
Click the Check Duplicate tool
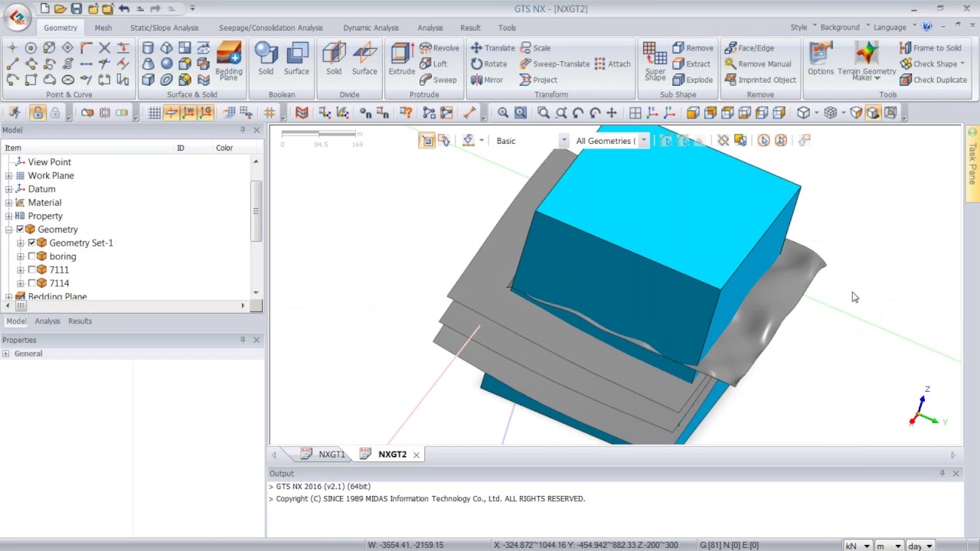933,80
